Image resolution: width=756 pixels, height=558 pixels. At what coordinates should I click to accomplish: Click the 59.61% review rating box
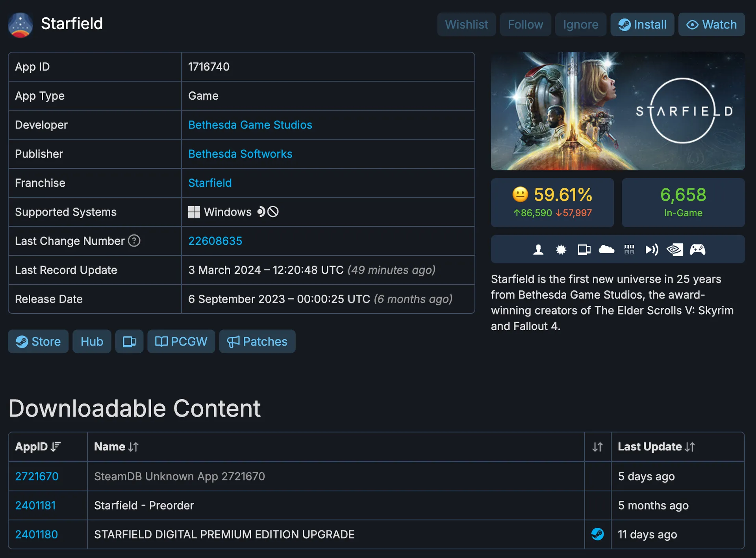[x=552, y=203]
